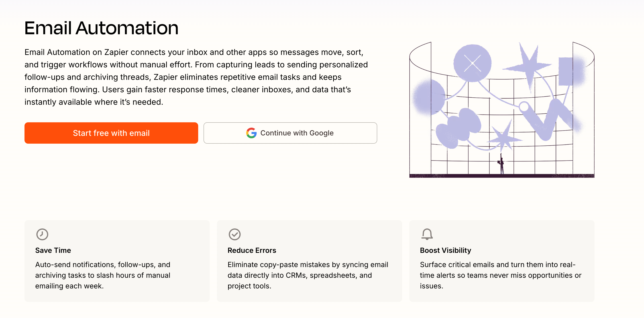Click the bell icon above Boost Visibility
This screenshot has height=318, width=644.
pos(427,234)
